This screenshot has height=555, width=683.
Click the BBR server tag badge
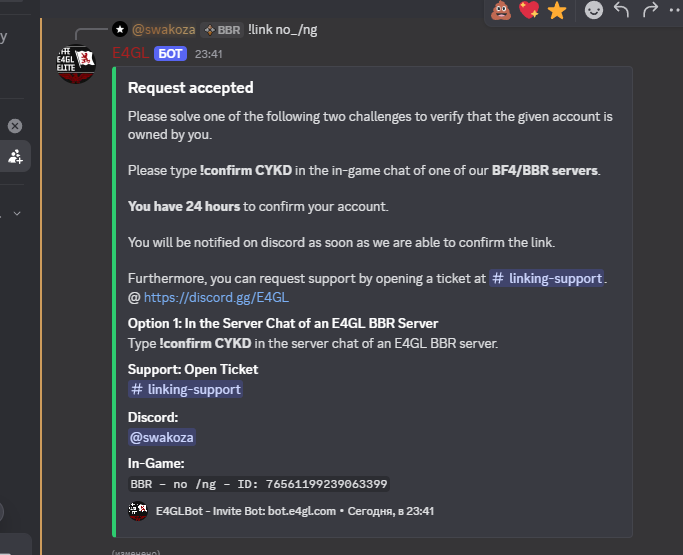222,30
